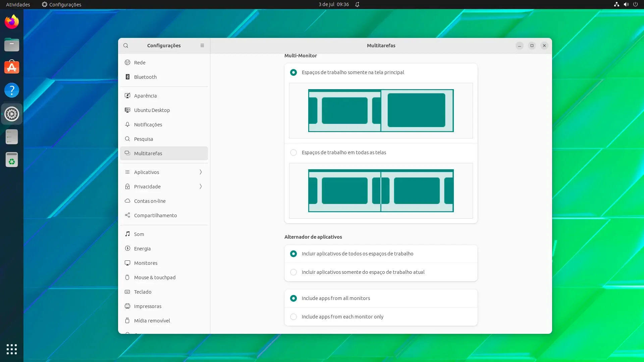Open the Help icon in the dock

(12, 90)
